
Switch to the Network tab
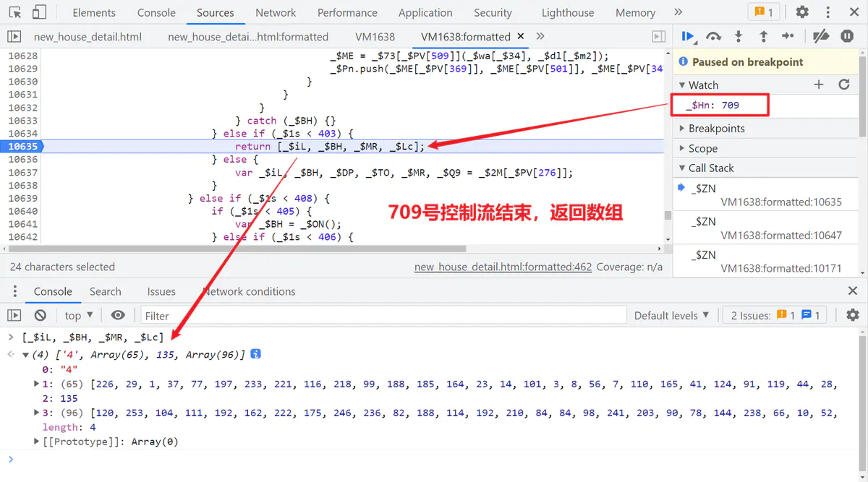coord(276,12)
